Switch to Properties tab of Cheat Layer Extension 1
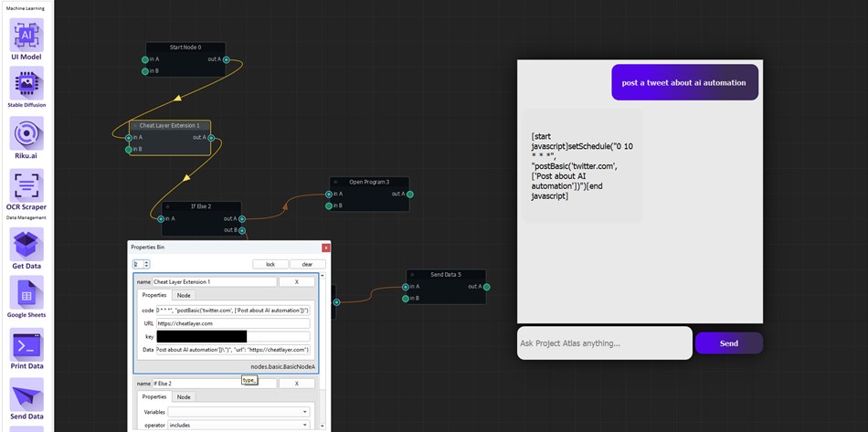This screenshot has height=432, width=868. (x=154, y=295)
